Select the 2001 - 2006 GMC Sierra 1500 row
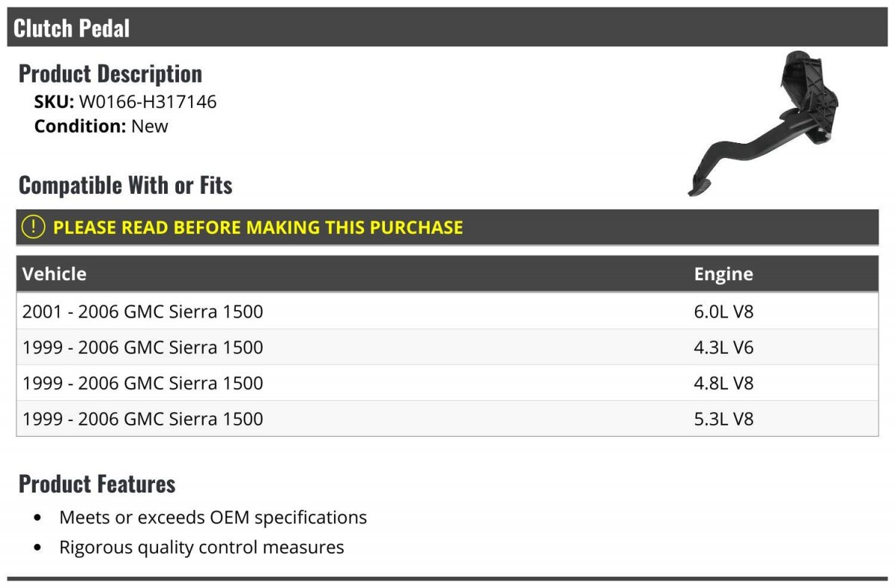The image size is (895, 588). coord(142,312)
